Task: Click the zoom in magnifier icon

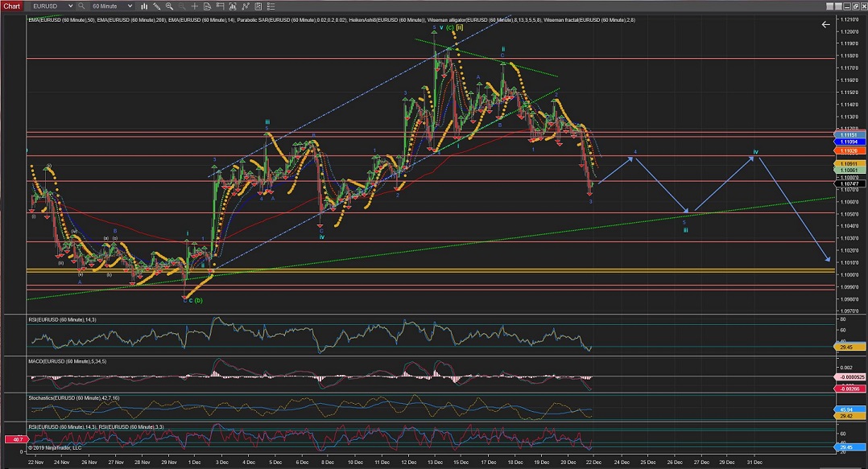Action: click(x=169, y=6)
